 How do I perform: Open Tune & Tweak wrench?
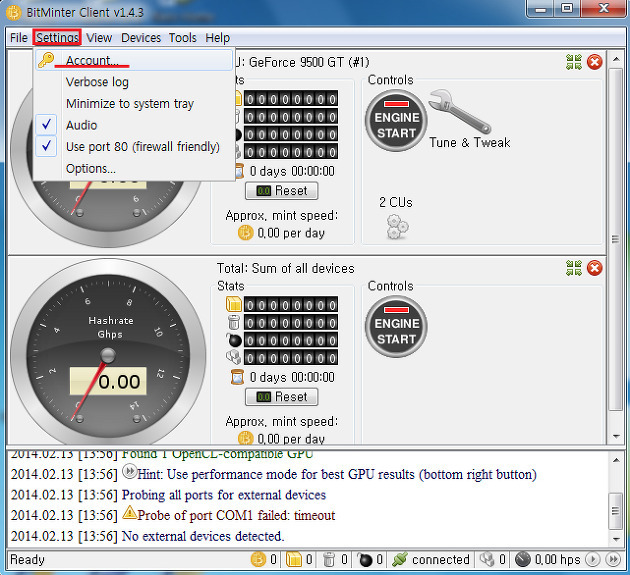click(460, 111)
